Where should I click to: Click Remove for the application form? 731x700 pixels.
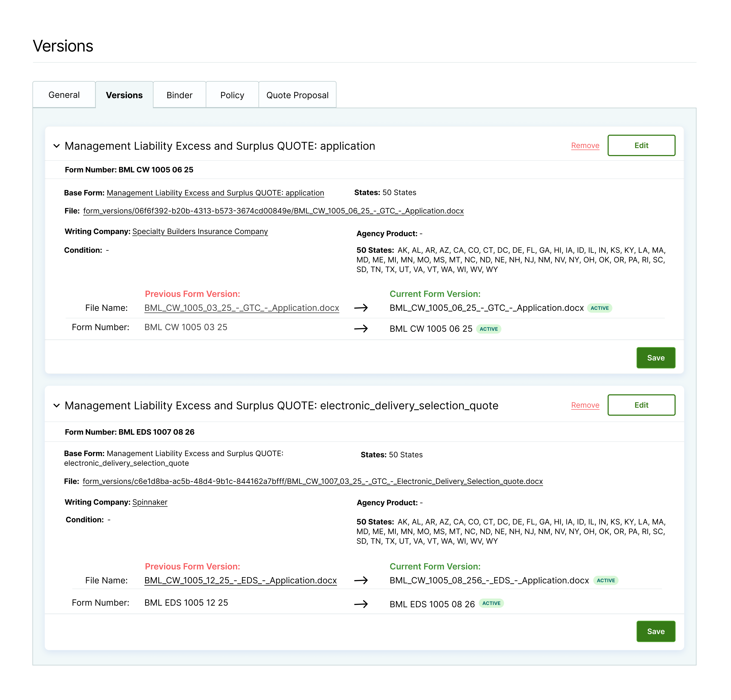click(x=585, y=145)
